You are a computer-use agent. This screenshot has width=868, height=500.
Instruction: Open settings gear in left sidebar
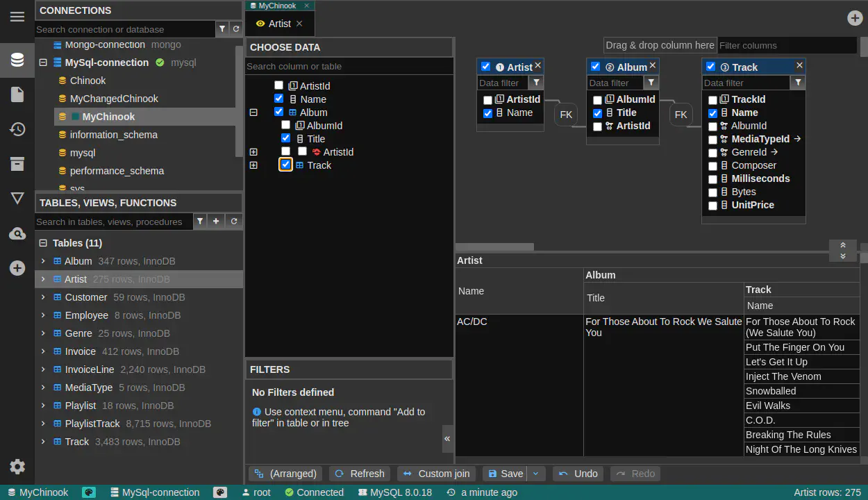(17, 467)
